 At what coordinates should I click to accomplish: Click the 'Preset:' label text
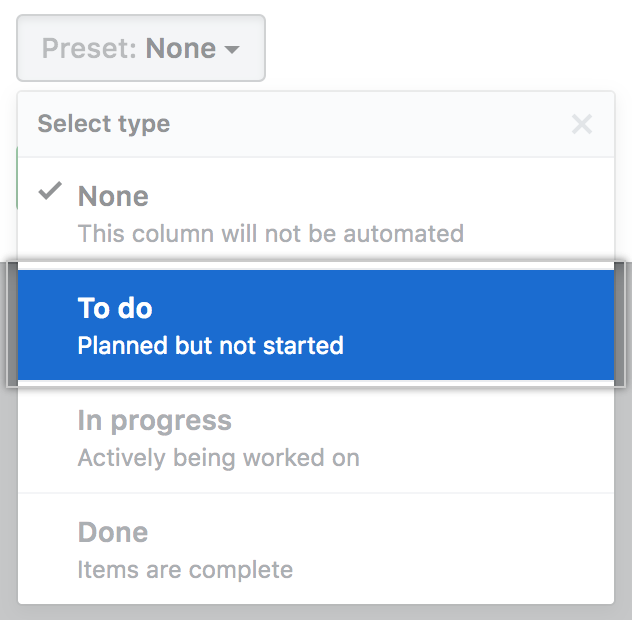90,48
